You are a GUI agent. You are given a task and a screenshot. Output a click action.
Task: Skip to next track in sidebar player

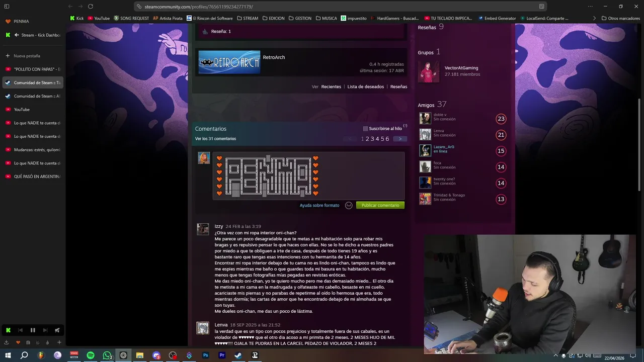click(x=45, y=330)
